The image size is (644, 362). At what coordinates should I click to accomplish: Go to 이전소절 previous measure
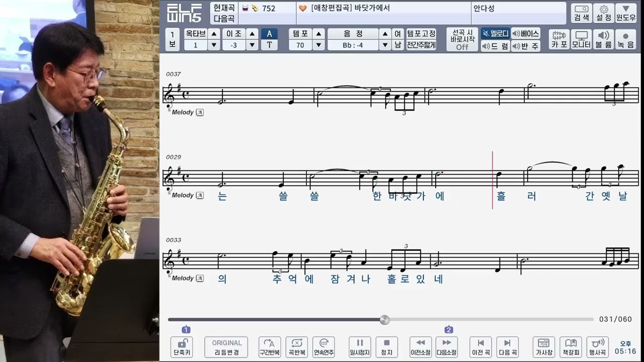pyautogui.click(x=421, y=347)
